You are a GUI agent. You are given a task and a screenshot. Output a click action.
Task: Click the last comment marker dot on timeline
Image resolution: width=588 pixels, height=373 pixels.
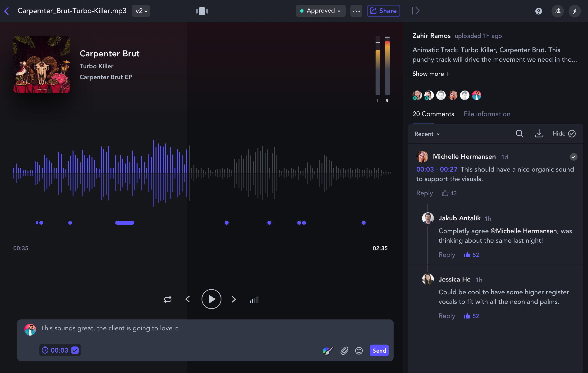point(364,223)
